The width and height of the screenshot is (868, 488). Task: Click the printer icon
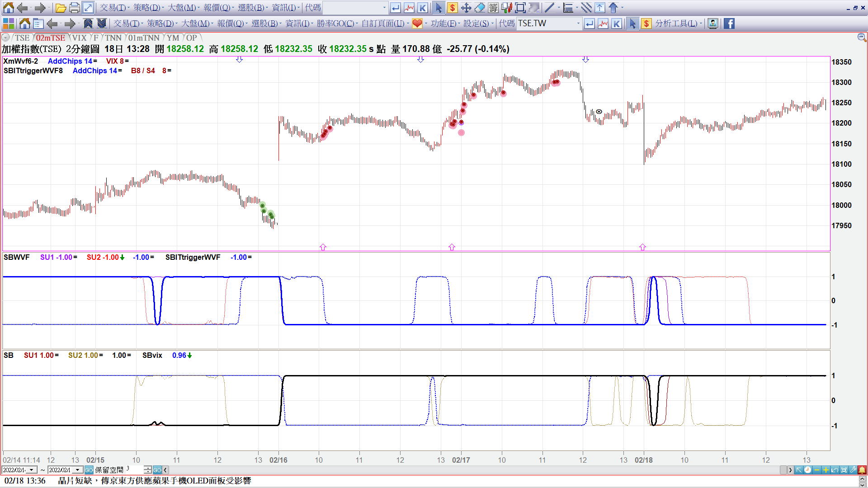tap(75, 8)
